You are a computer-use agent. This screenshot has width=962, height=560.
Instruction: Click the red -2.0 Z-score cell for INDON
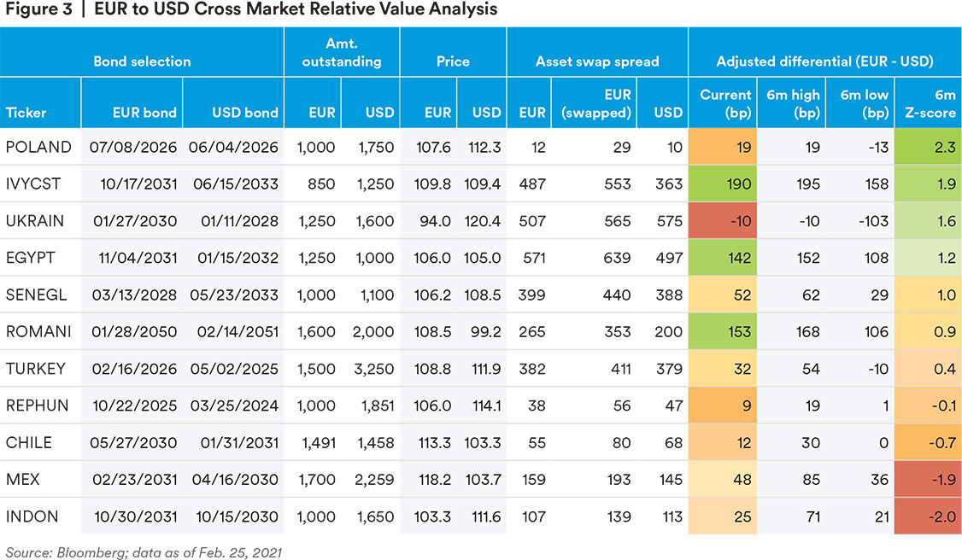click(x=927, y=516)
